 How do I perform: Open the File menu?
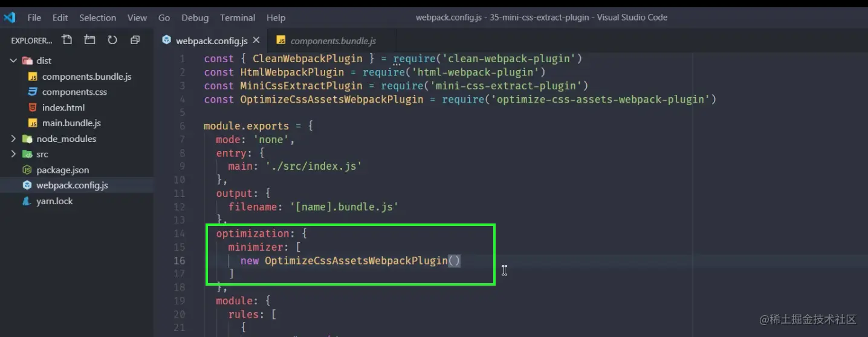click(34, 18)
